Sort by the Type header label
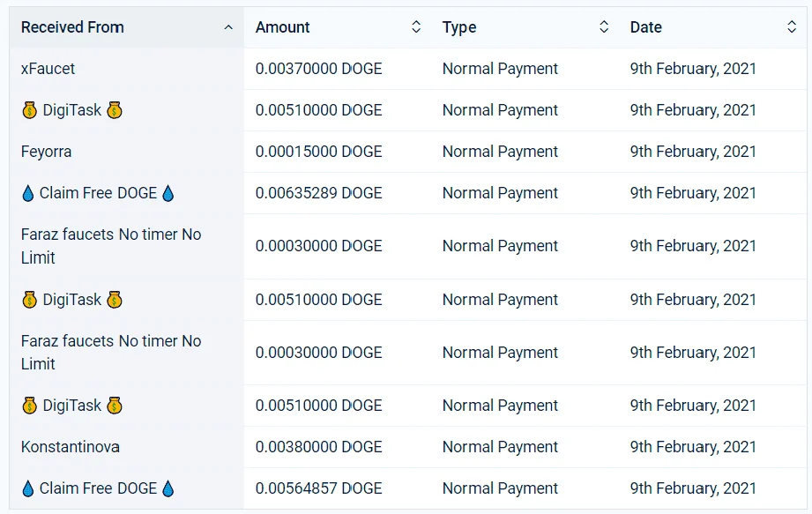The width and height of the screenshot is (812, 514). [458, 27]
